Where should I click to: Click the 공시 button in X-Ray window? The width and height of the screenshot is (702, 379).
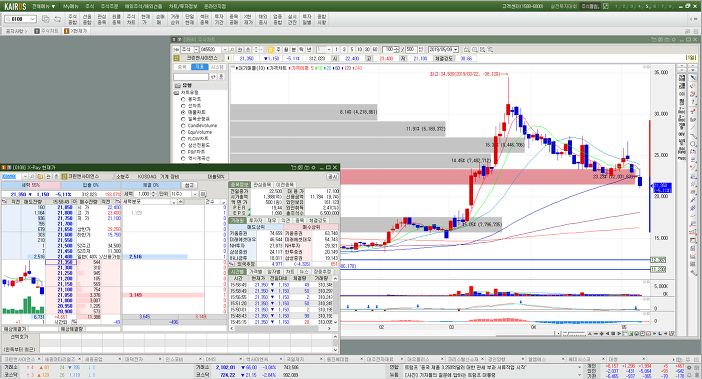point(333,177)
